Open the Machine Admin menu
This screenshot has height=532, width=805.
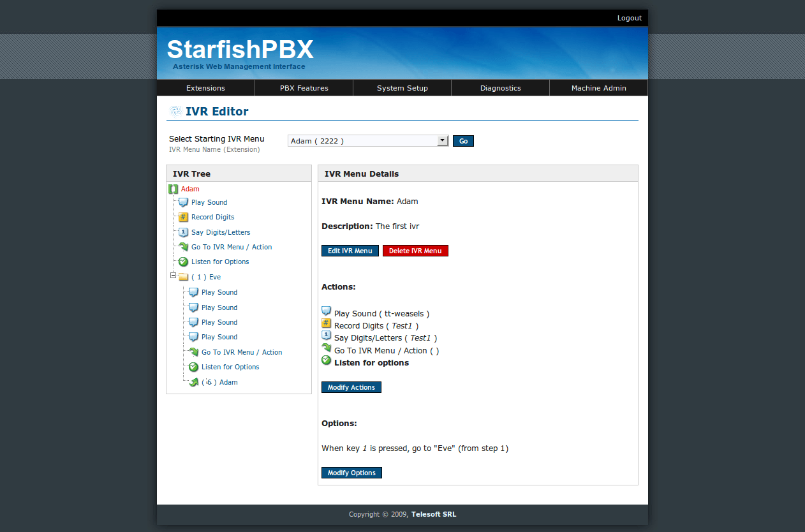tap(598, 88)
